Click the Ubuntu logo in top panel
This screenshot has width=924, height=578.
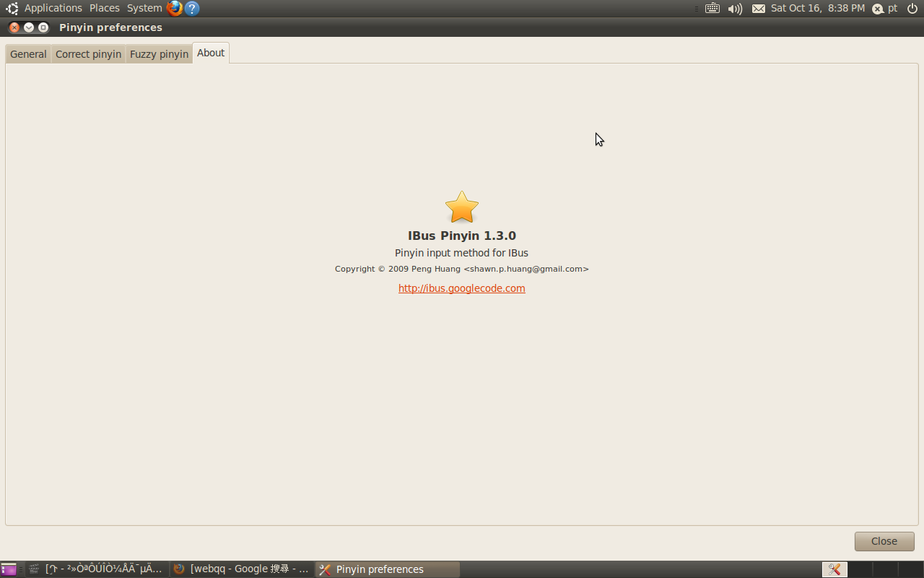[12, 9]
